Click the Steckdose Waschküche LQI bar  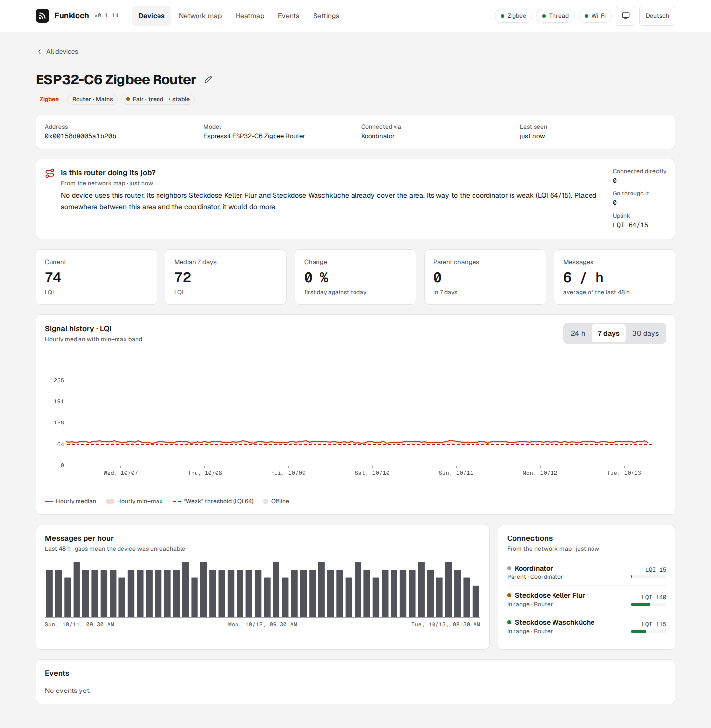point(648,631)
